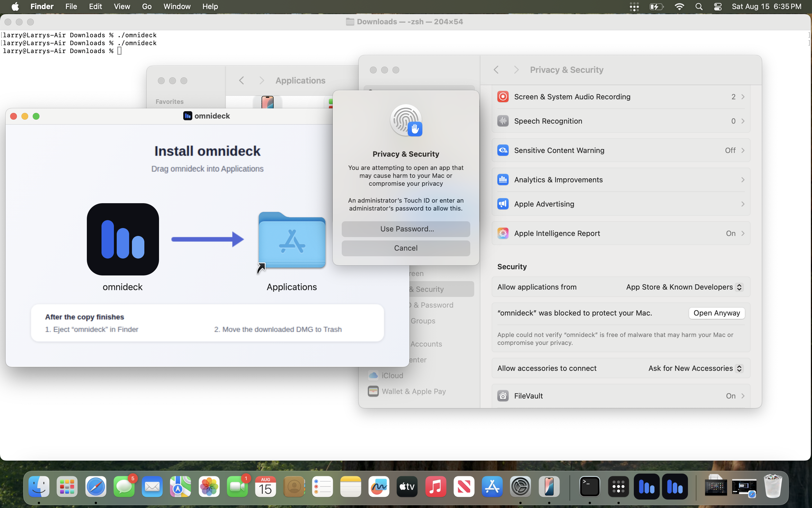
Task: Open the FileVault settings row
Action: 621,396
